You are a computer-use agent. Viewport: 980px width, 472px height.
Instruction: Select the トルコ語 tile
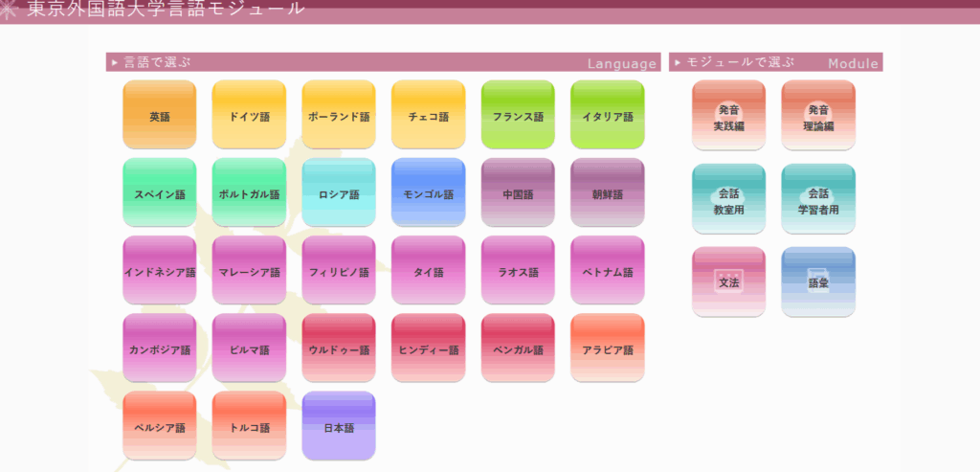click(249, 426)
